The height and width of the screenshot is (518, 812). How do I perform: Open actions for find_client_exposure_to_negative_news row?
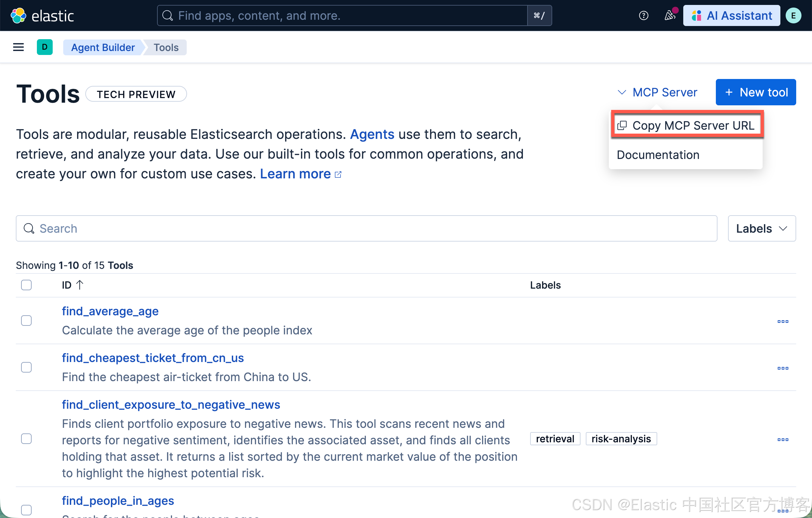[x=783, y=439]
